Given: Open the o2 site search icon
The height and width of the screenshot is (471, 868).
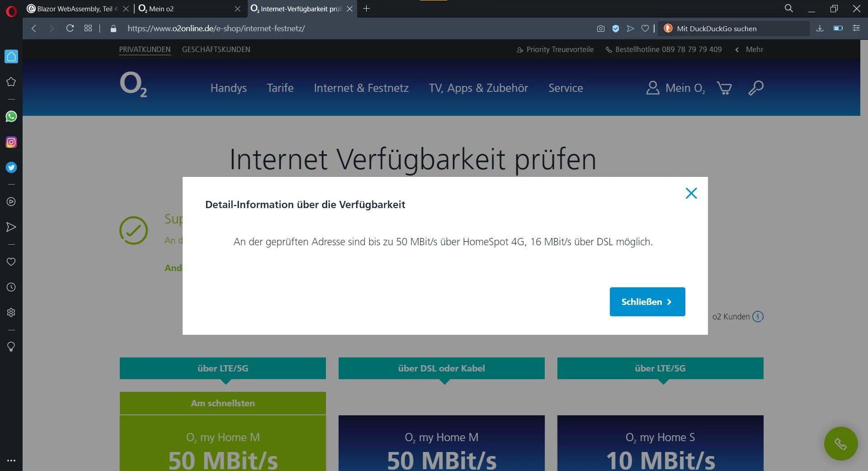Looking at the screenshot, I should [x=756, y=88].
